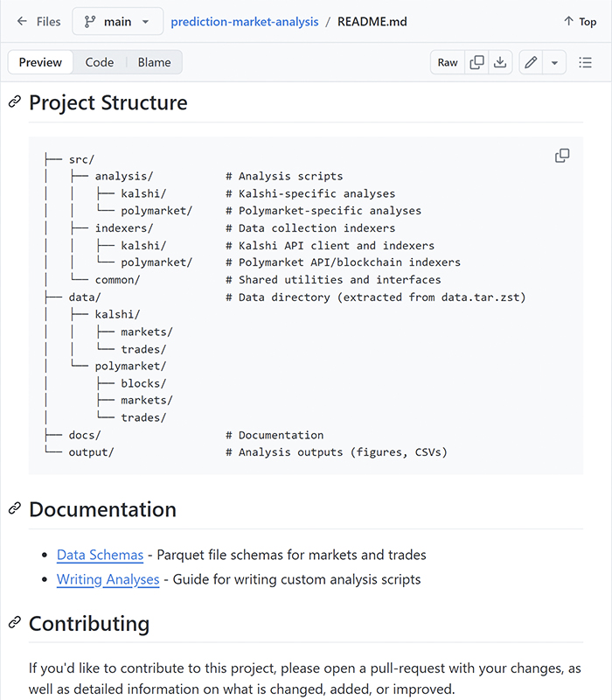
Task: Click '# Analysis scripts' comment
Action: [x=284, y=176]
